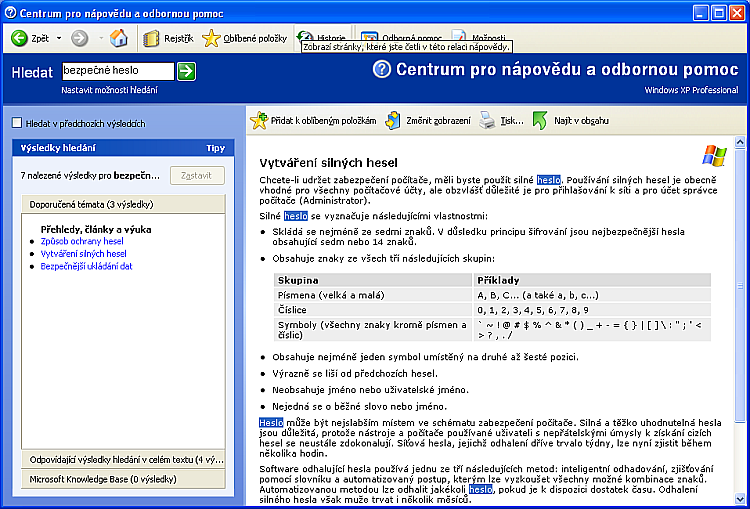Click the article heading Vytváření silných hesel
This screenshot has height=509, width=750.
(329, 163)
